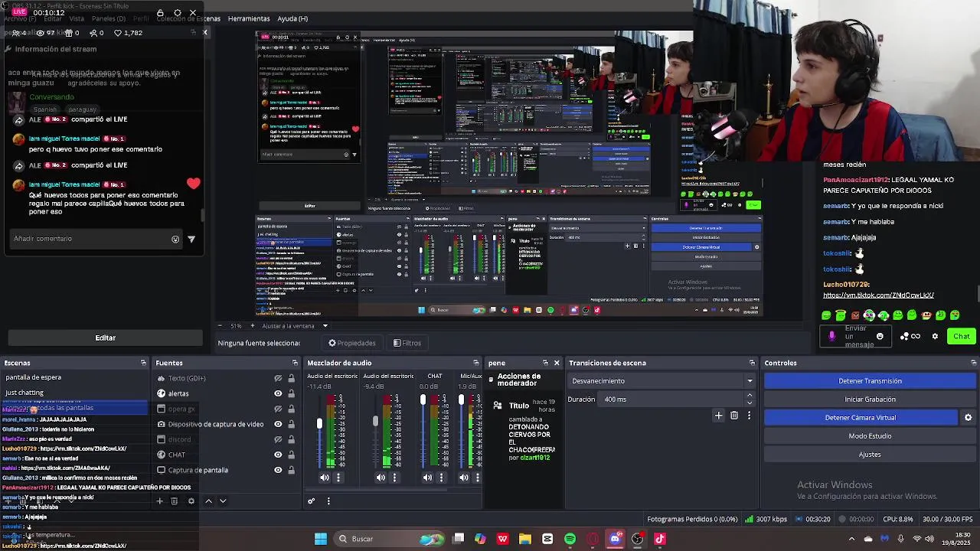The width and height of the screenshot is (980, 551).
Task: Open options menu for the CHAT audio channel
Action: tap(441, 478)
